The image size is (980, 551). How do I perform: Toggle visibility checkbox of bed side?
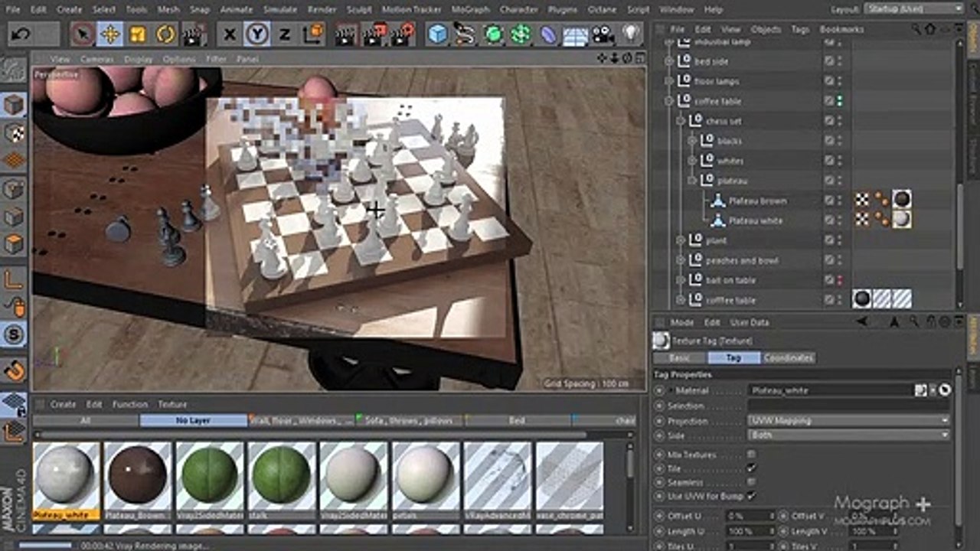(829, 61)
